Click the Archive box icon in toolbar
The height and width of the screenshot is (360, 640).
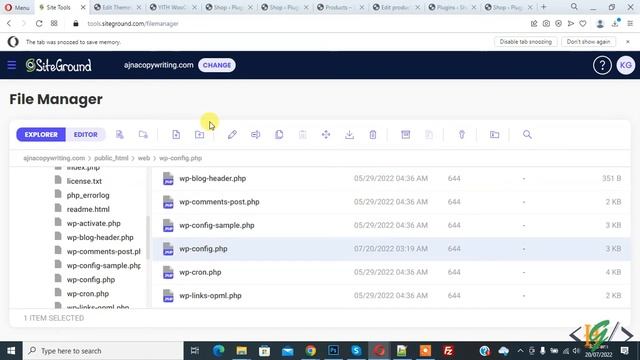405,134
